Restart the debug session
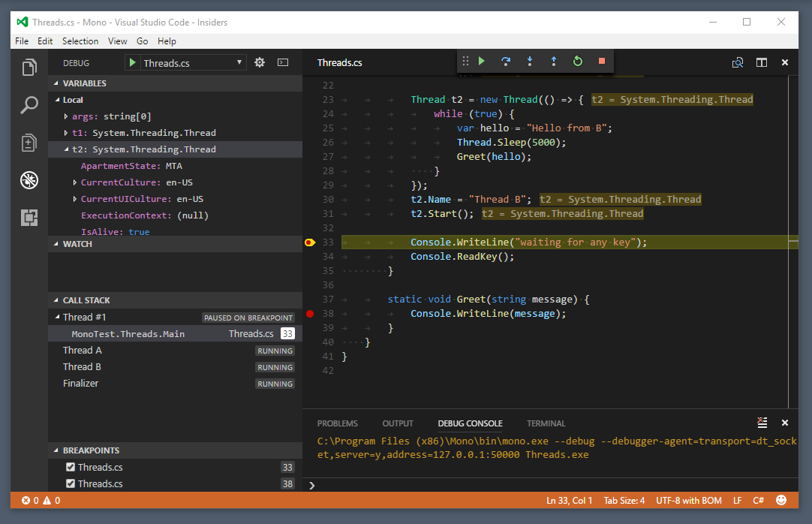Screen dimensions: 812x524 577,61
